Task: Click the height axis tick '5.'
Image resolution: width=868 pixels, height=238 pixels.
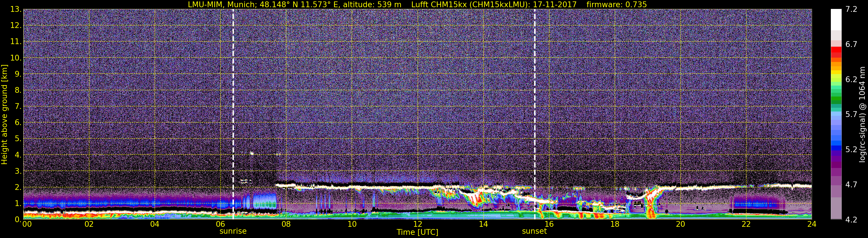Action: click(x=18, y=139)
